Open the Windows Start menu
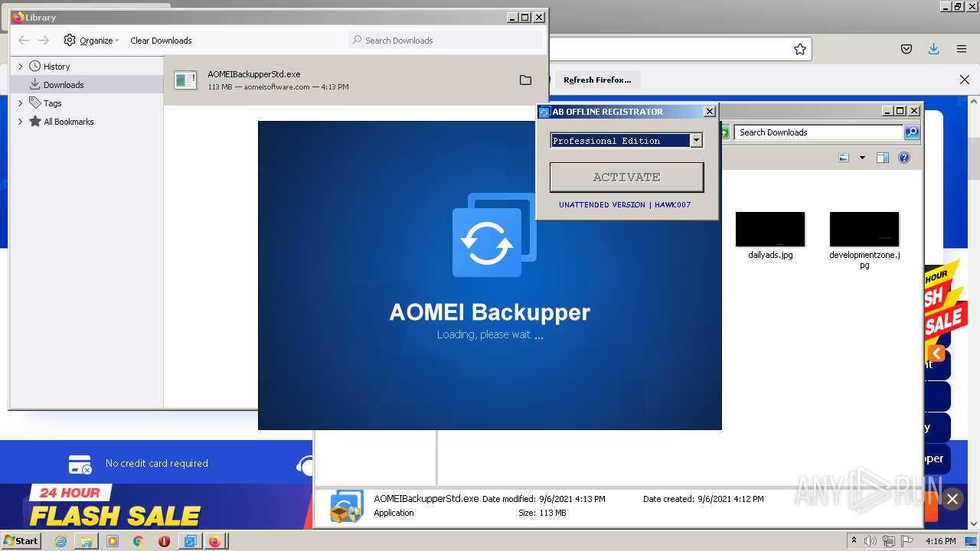This screenshot has height=551, width=980. [21, 540]
